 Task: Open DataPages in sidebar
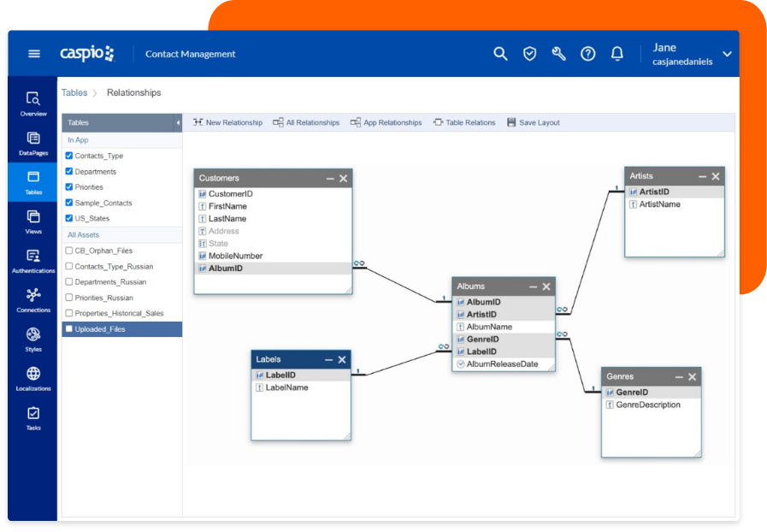coord(33,144)
